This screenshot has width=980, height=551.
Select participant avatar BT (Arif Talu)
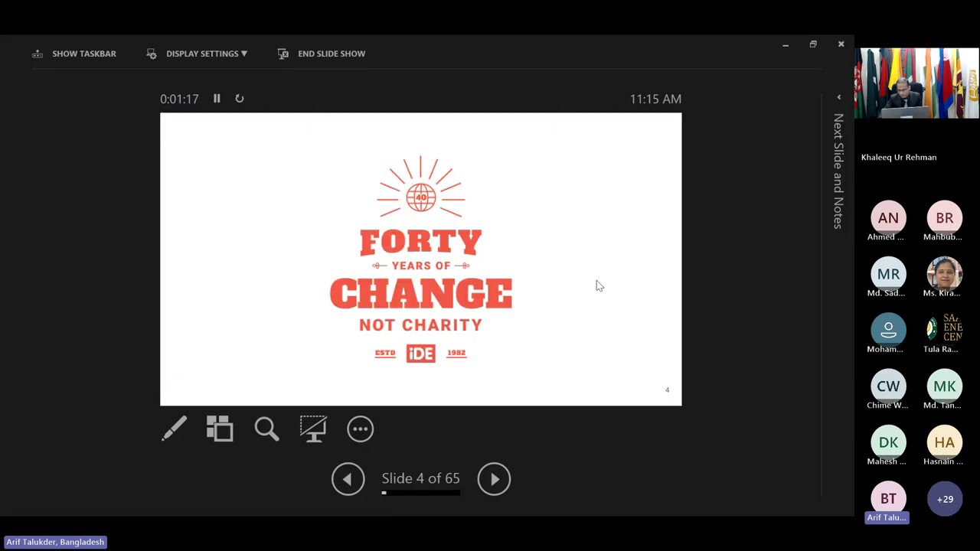[888, 498]
